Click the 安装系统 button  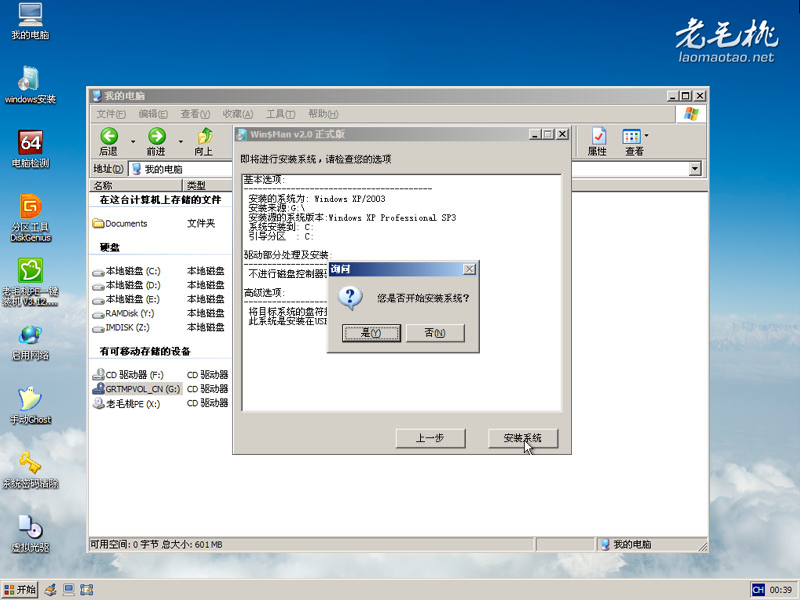click(x=522, y=438)
